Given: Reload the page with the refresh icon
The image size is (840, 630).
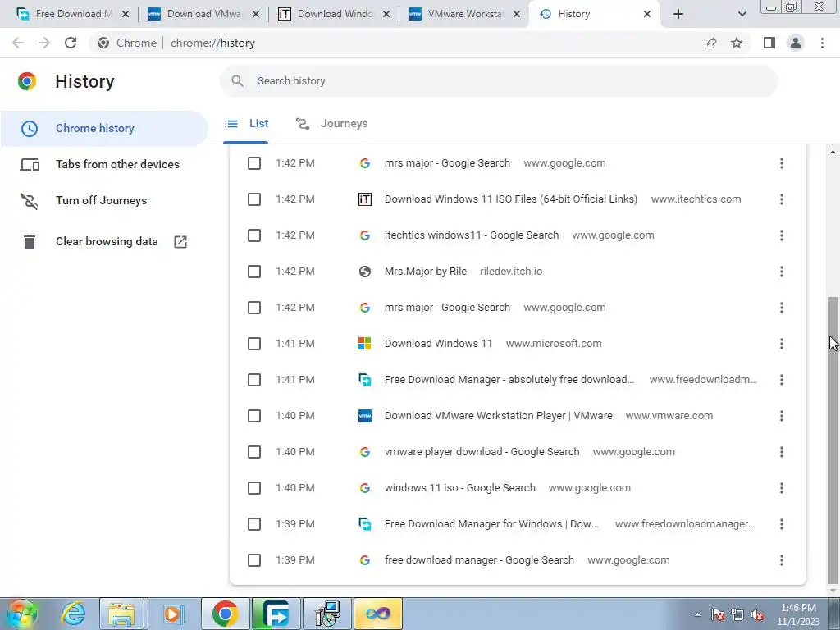Looking at the screenshot, I should click(71, 43).
